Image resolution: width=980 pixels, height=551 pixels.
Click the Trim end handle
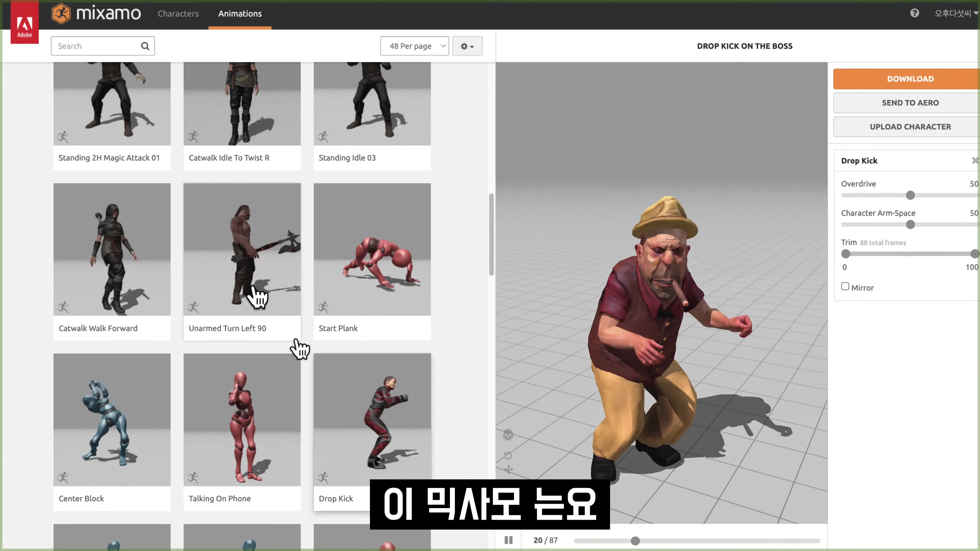point(975,254)
